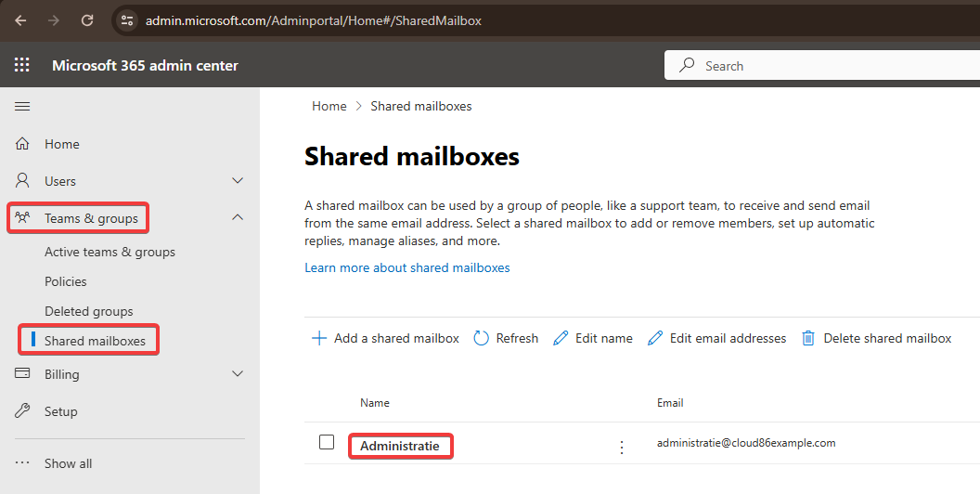Click Edit name command
The image size is (980, 494).
click(604, 338)
